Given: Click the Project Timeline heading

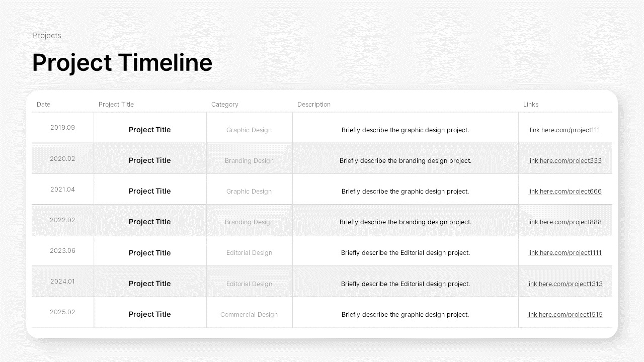Looking at the screenshot, I should (122, 63).
